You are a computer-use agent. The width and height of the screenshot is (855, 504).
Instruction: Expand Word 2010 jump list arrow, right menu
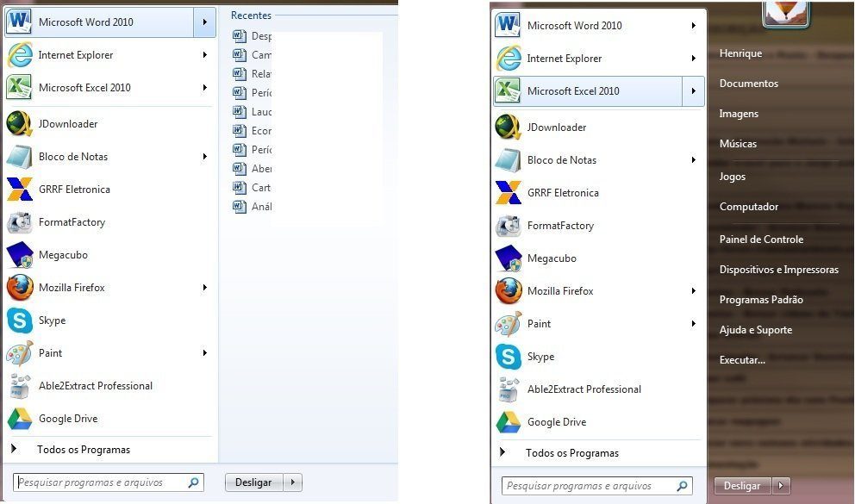coord(693,26)
